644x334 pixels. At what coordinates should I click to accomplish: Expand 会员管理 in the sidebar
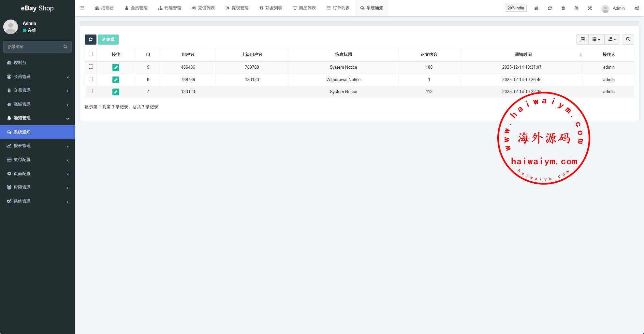click(37, 77)
